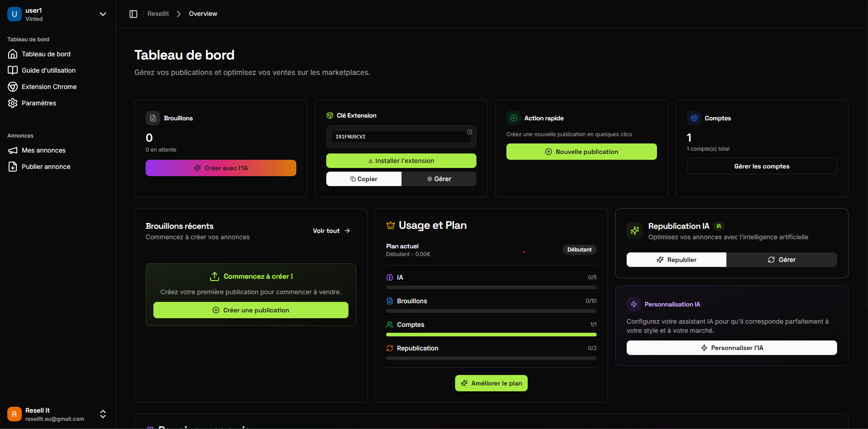Click the green IA badge
868x429 pixels.
(x=719, y=226)
